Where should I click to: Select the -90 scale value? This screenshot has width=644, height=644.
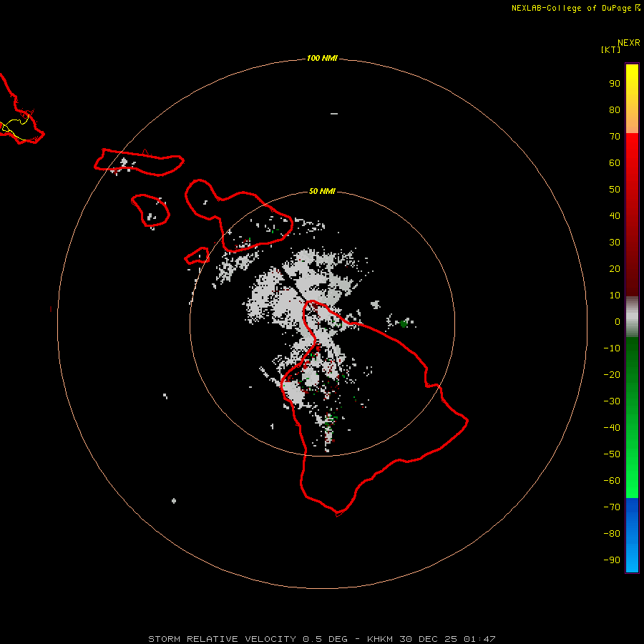click(x=612, y=560)
